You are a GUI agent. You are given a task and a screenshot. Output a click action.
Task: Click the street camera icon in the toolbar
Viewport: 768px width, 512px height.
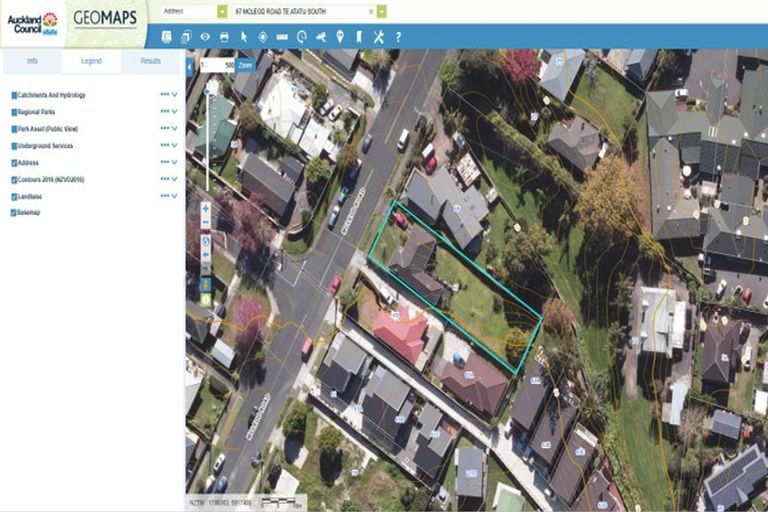[x=321, y=37]
